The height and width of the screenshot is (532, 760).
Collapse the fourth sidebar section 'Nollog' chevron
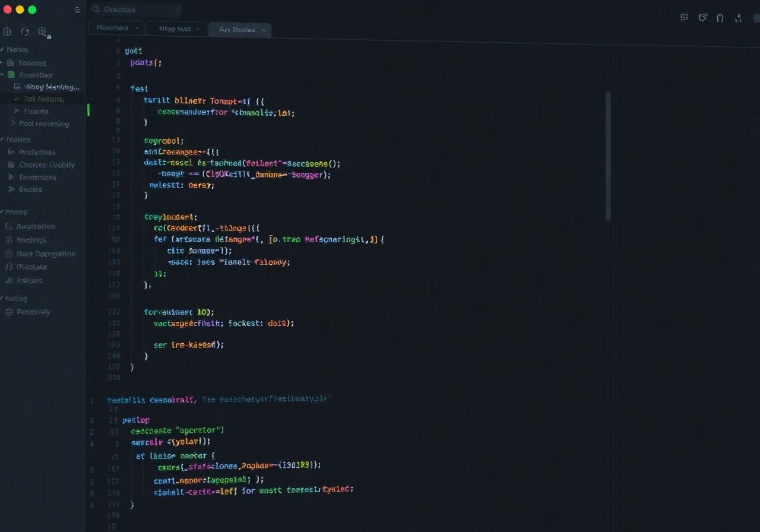[2, 299]
